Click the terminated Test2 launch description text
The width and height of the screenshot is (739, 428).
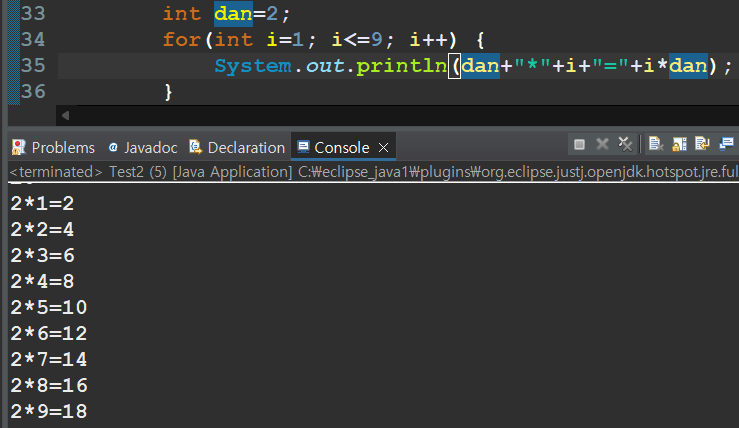[374, 172]
